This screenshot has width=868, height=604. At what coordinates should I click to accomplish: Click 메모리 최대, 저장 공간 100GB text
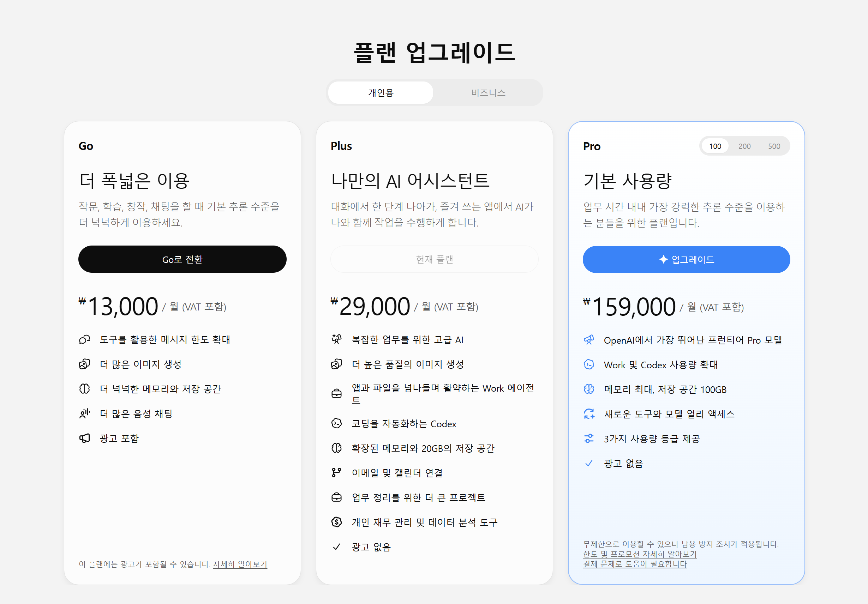[665, 389]
